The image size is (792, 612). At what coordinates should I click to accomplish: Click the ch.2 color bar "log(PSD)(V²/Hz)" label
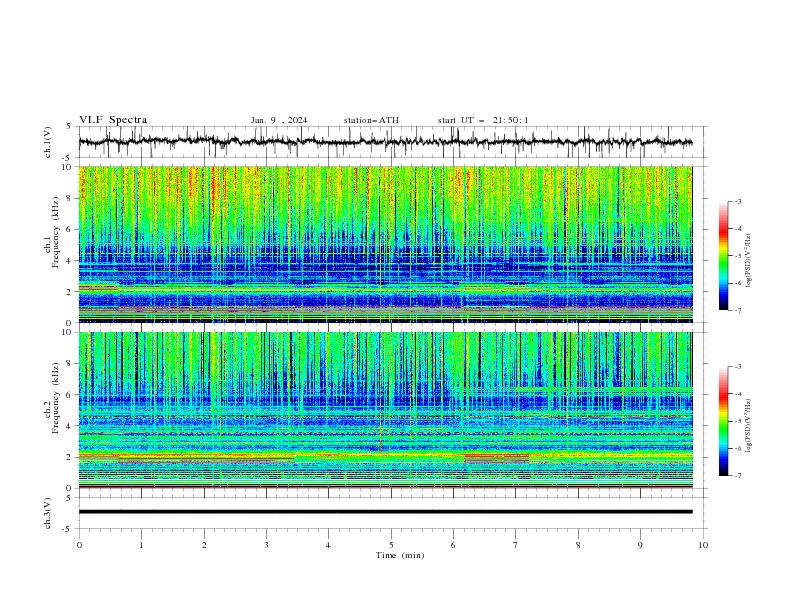pyautogui.click(x=749, y=426)
